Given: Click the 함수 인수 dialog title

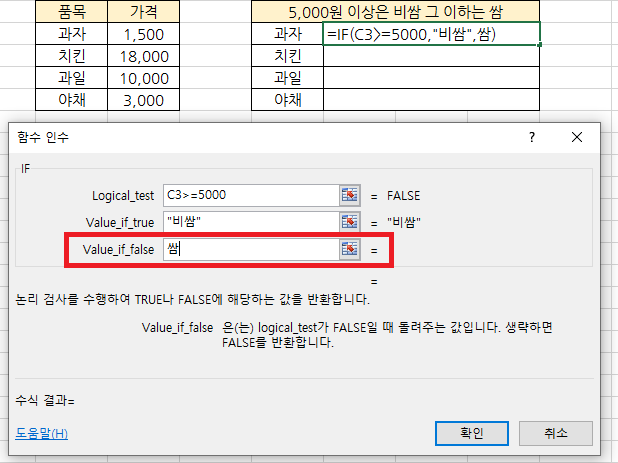Looking at the screenshot, I should (43, 137).
